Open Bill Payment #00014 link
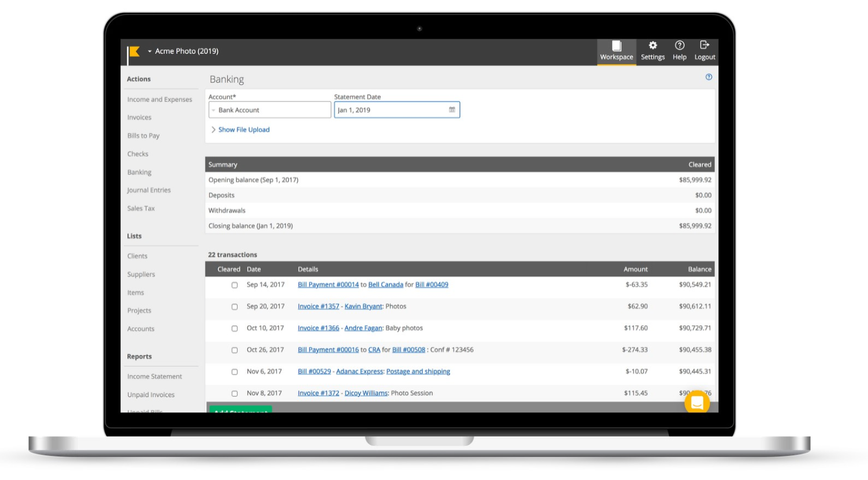 pyautogui.click(x=328, y=285)
